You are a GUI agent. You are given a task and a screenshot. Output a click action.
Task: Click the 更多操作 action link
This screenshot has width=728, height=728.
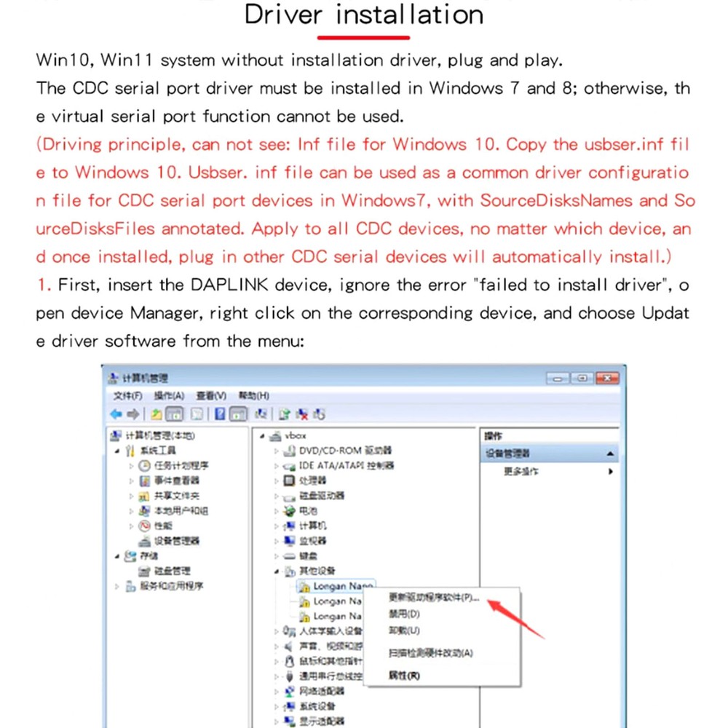point(521,471)
